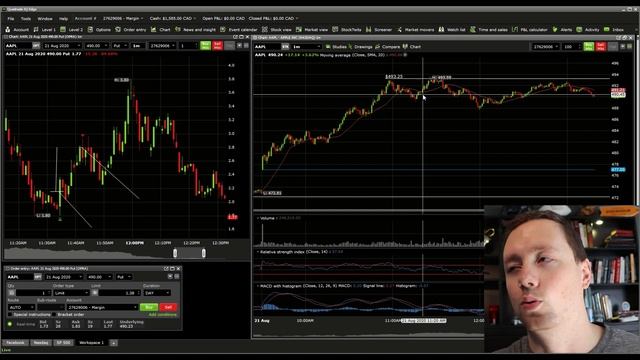Screen dimensions: 640x360
Task: Toggle quantity mode button beside Qty field
Action: tap(11, 293)
